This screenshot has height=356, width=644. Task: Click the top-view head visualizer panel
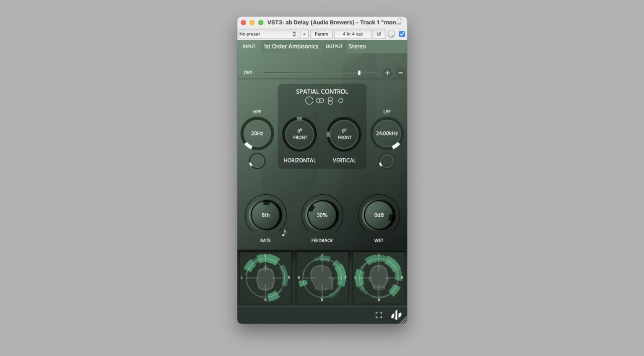click(x=265, y=278)
